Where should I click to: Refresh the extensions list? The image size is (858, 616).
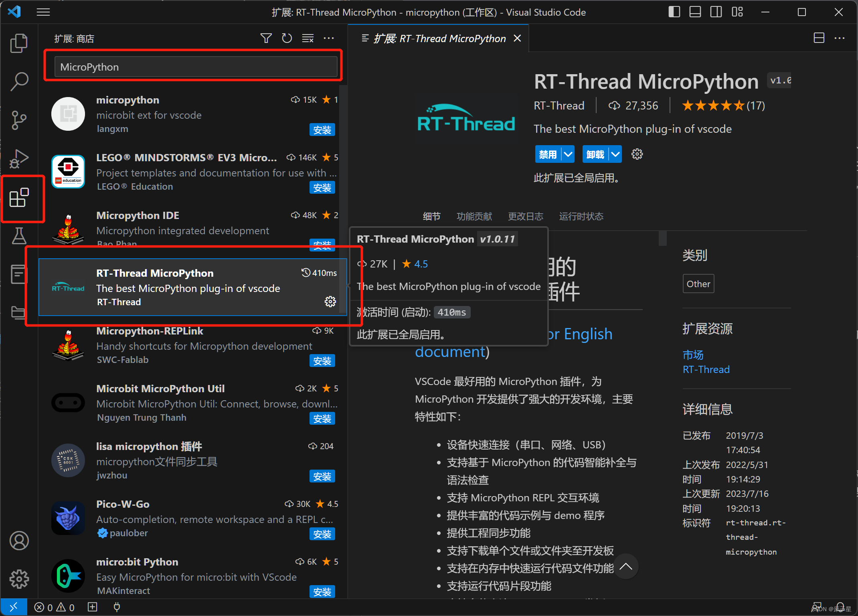(287, 38)
